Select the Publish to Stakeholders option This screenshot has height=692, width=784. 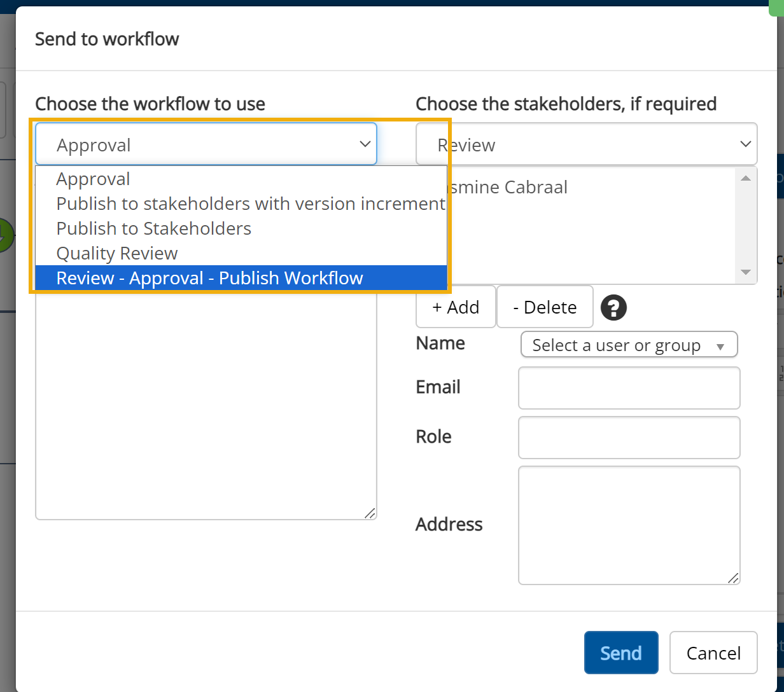[x=154, y=229]
